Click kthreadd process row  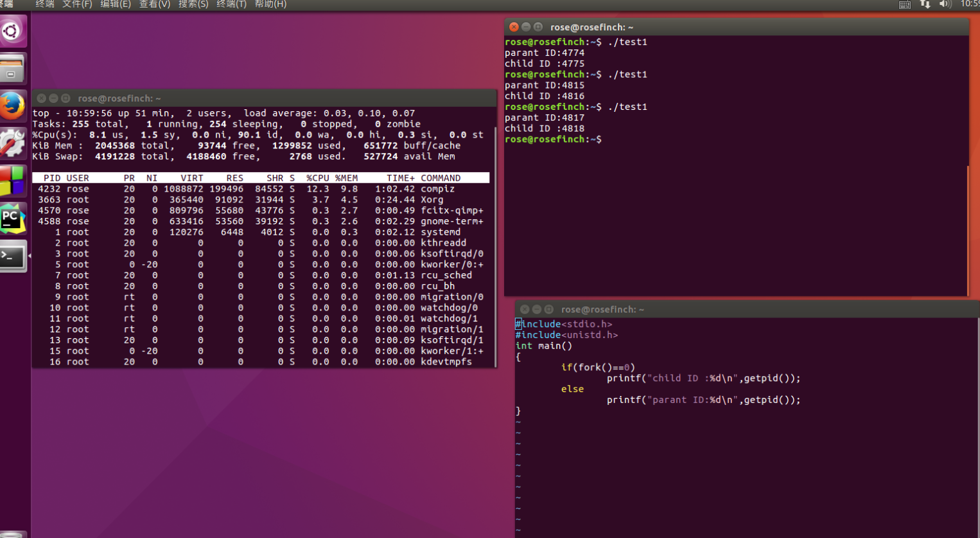261,243
